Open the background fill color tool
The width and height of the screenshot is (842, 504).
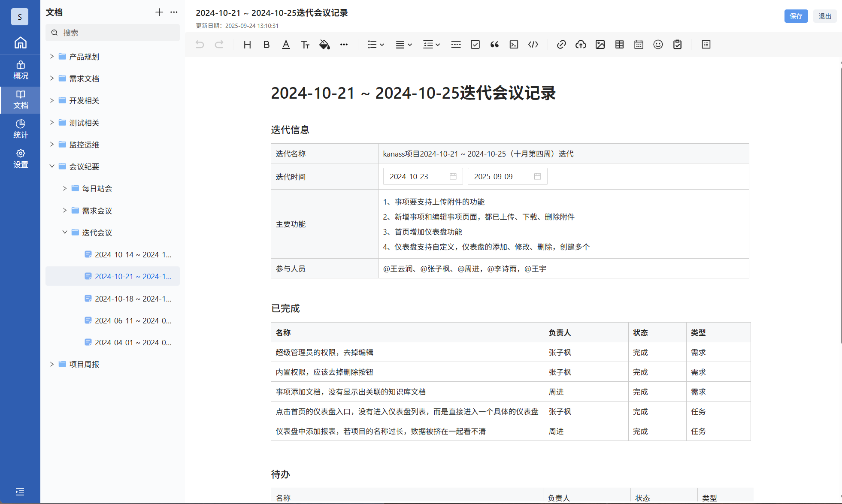click(x=324, y=45)
